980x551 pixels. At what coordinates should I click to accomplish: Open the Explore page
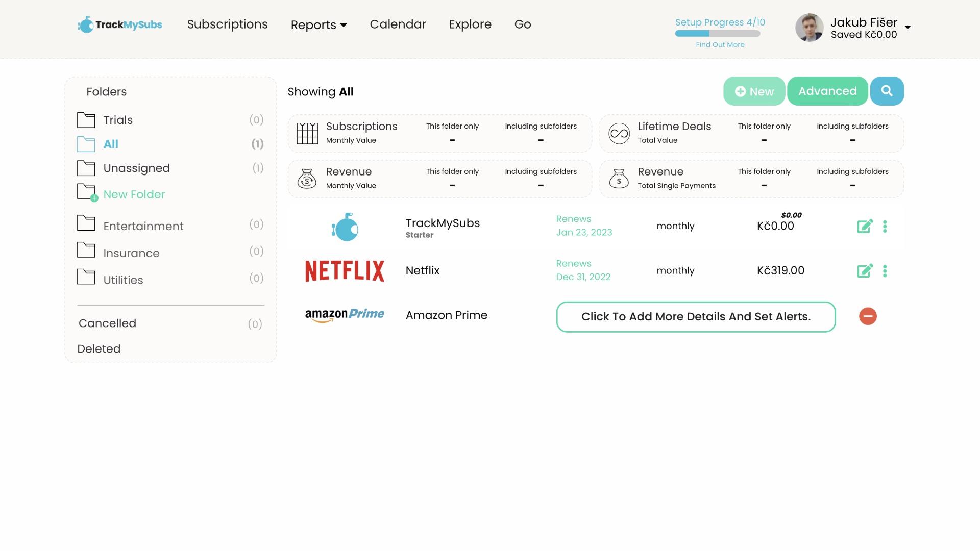[x=470, y=24]
